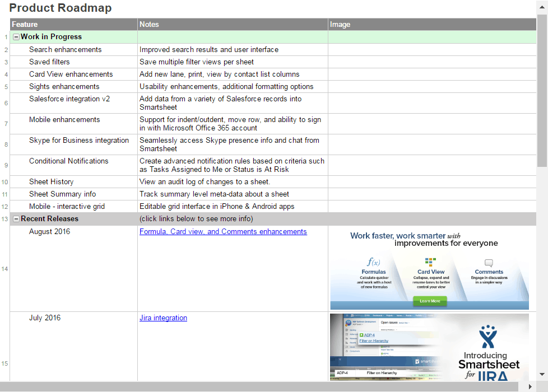Click the Product Roadmap title

[x=61, y=8]
